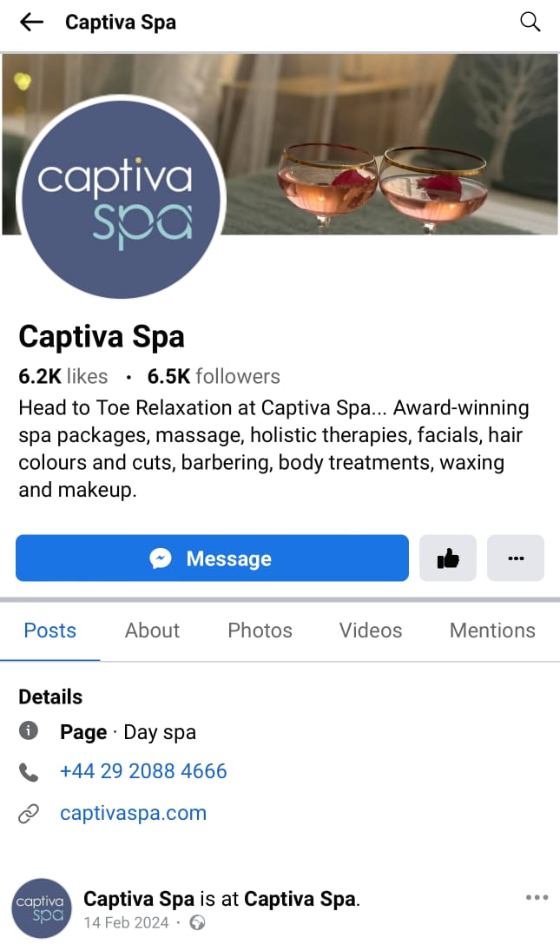Image resolution: width=560 pixels, height=951 pixels.
Task: Tap the Messenger icon in Message button
Action: (x=161, y=558)
